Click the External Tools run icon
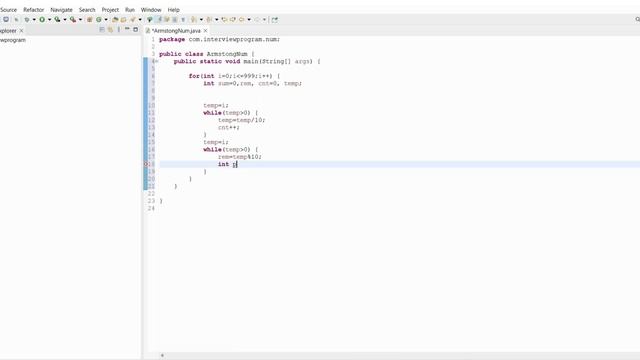The height and width of the screenshot is (360, 640). point(73,19)
